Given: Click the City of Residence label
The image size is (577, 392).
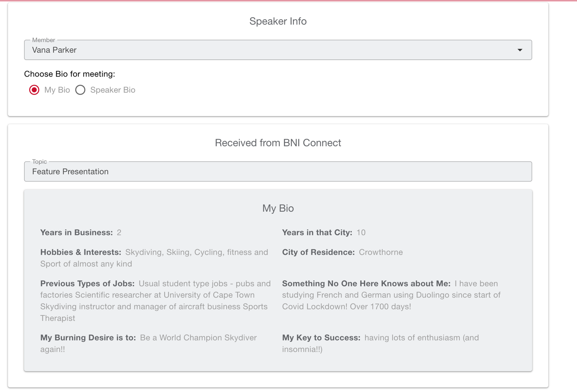Looking at the screenshot, I should [319, 252].
